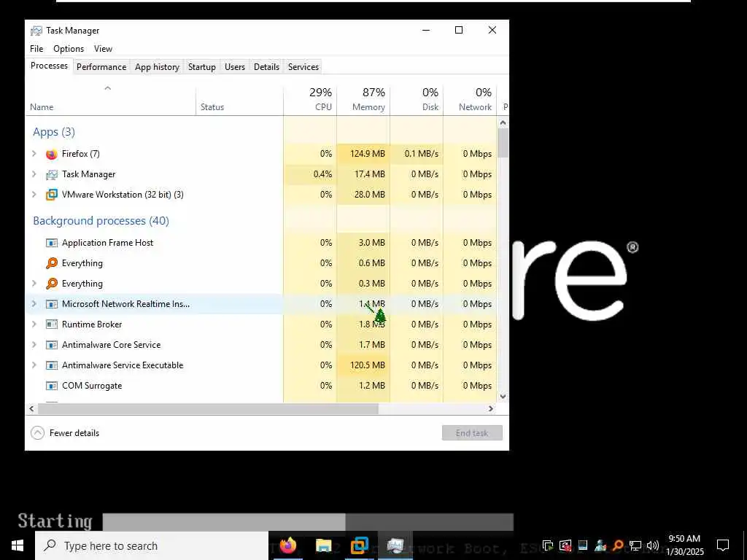Switch to the Performance tab
Screen dimensions: 747x560
[101, 66]
